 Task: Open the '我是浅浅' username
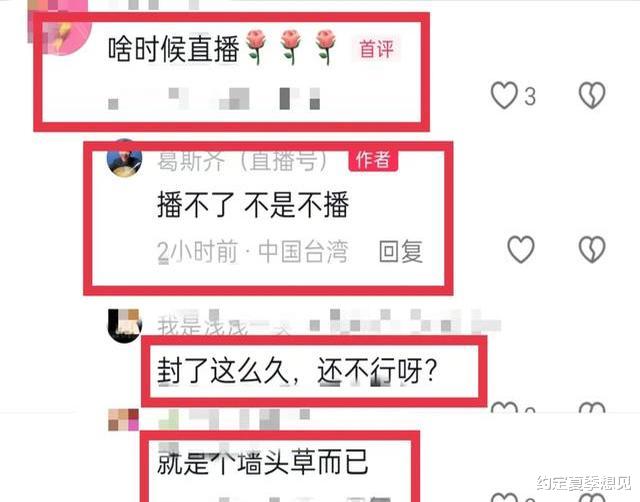coord(203,327)
